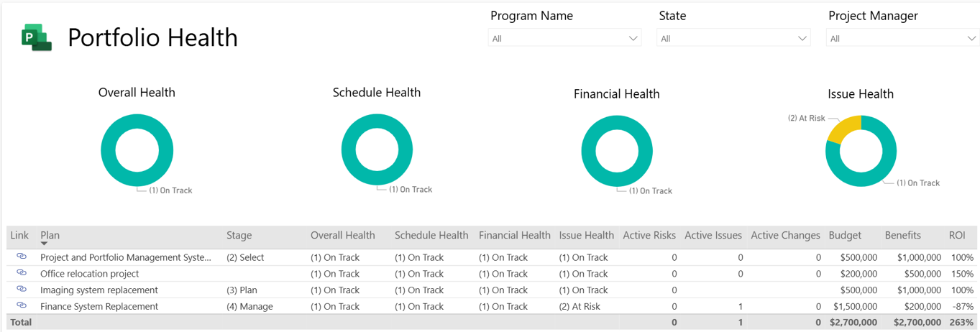Click the Stage column header

click(x=239, y=235)
